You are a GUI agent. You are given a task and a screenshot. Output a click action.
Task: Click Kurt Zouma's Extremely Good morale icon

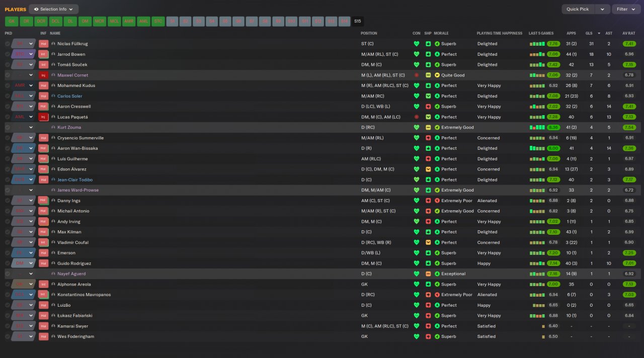437,128
